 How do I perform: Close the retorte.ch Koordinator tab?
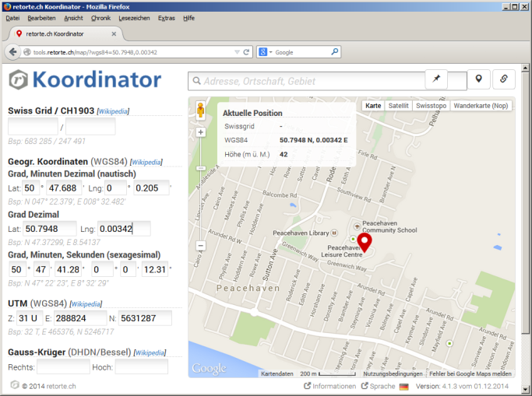(114, 34)
